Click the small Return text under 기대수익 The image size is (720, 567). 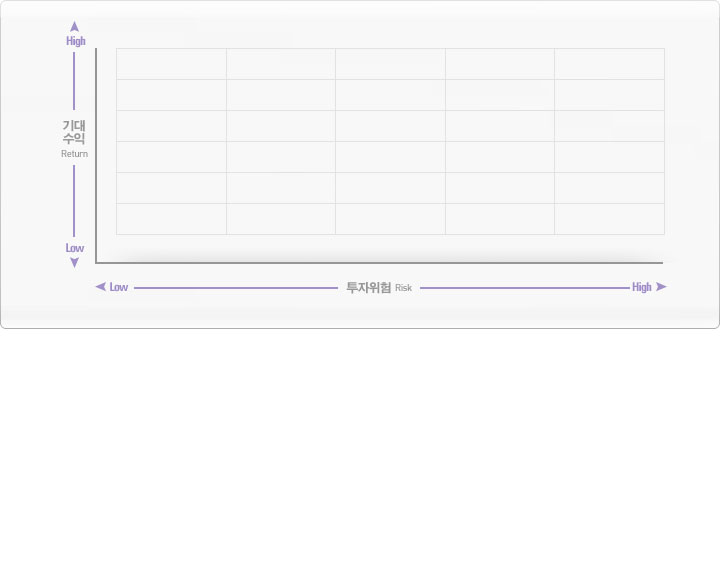pos(74,154)
